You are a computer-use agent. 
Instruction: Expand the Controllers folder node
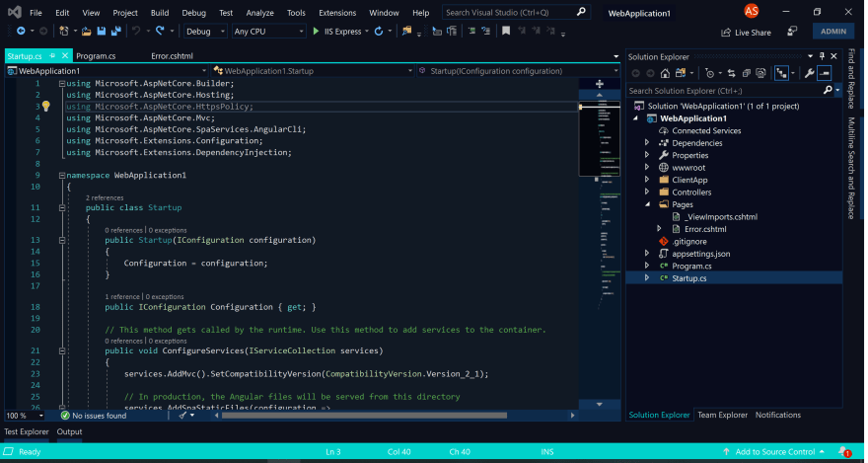647,193
